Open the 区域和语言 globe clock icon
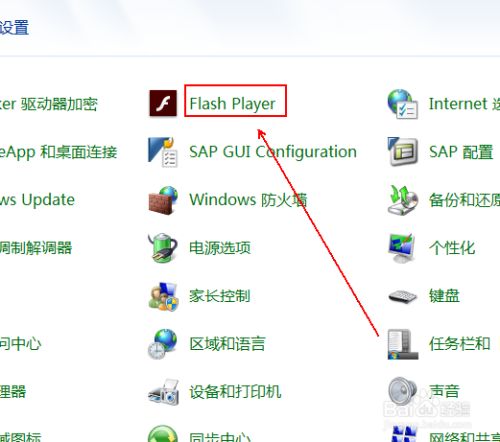Screen dimensions: 500x442 click(163, 344)
